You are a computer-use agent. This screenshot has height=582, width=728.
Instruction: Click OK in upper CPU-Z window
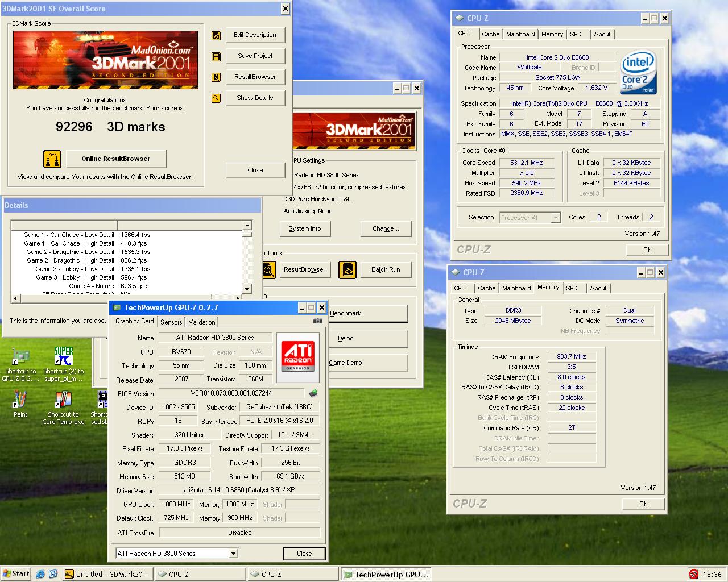pyautogui.click(x=647, y=250)
